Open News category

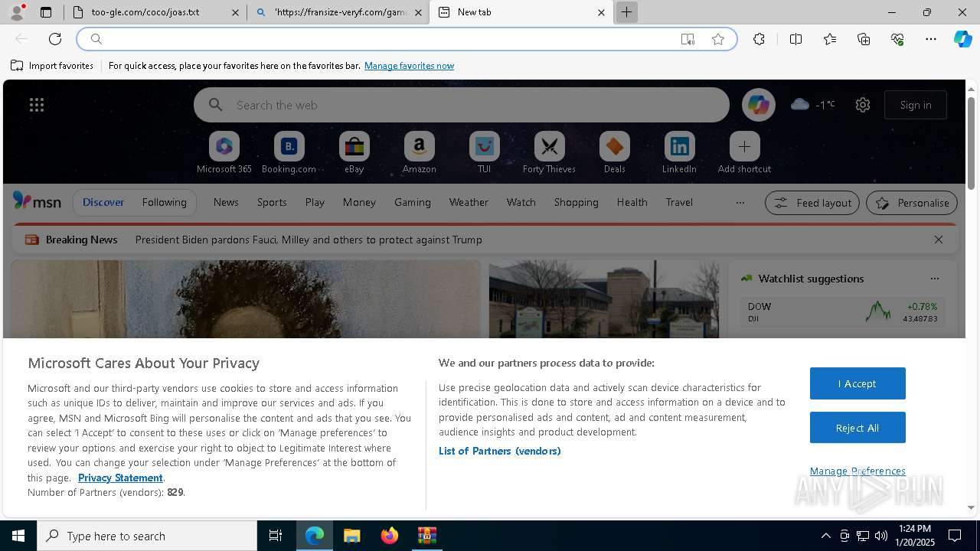[226, 202]
